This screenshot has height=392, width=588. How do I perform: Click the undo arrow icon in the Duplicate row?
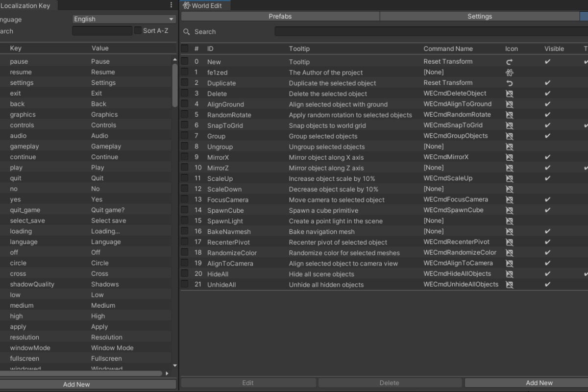(x=509, y=83)
